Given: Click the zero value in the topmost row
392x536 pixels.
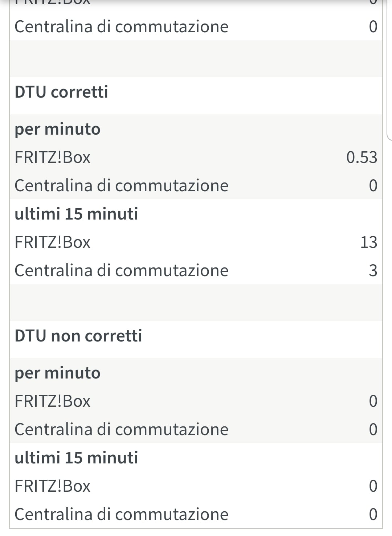Looking at the screenshot, I should click(373, 27).
